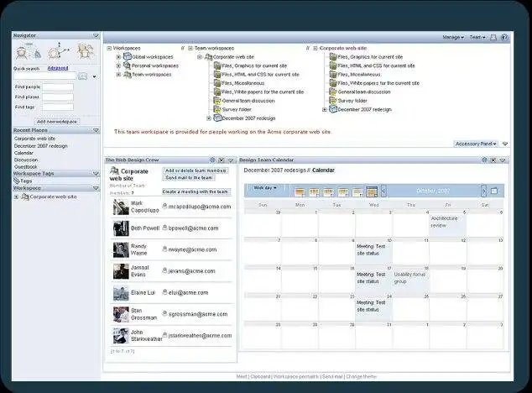Click the Navigator icon with branching arrows
The width and height of the screenshot is (532, 393).
pyautogui.click(x=59, y=51)
